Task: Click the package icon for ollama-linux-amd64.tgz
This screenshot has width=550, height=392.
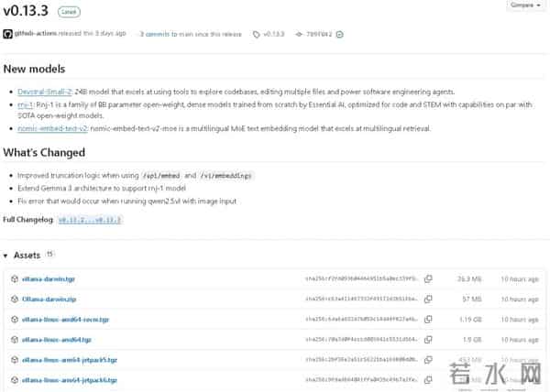Action: 15,340
